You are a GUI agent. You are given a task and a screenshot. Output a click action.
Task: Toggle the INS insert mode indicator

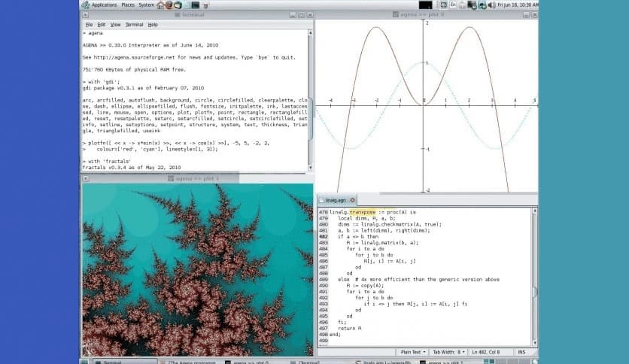click(520, 351)
